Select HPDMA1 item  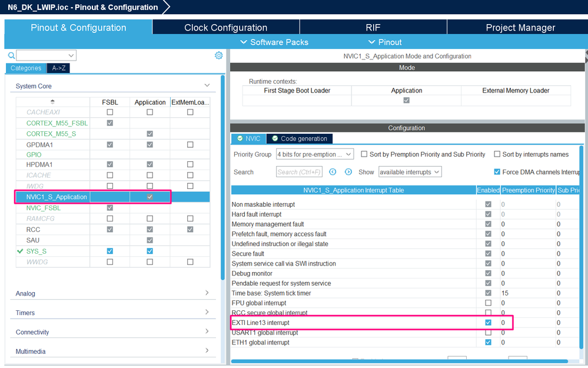[x=39, y=164]
